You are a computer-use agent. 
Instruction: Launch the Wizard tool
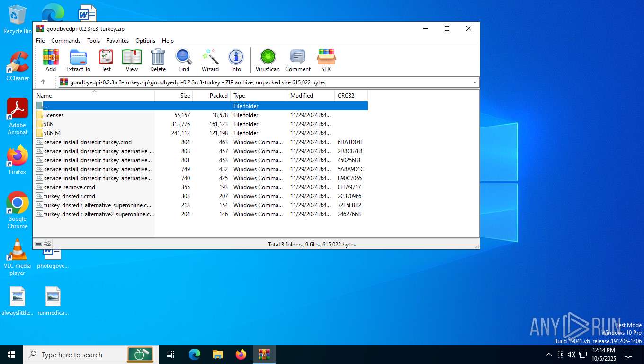tap(210, 60)
